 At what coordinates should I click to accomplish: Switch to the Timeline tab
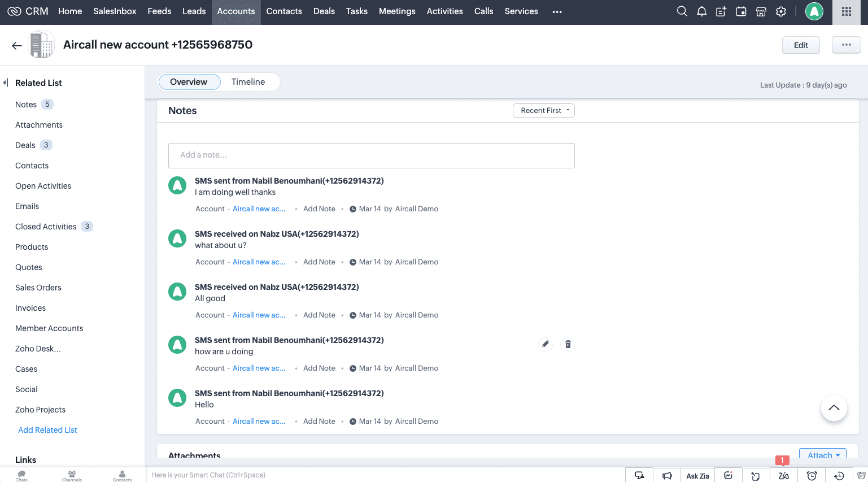(x=248, y=82)
